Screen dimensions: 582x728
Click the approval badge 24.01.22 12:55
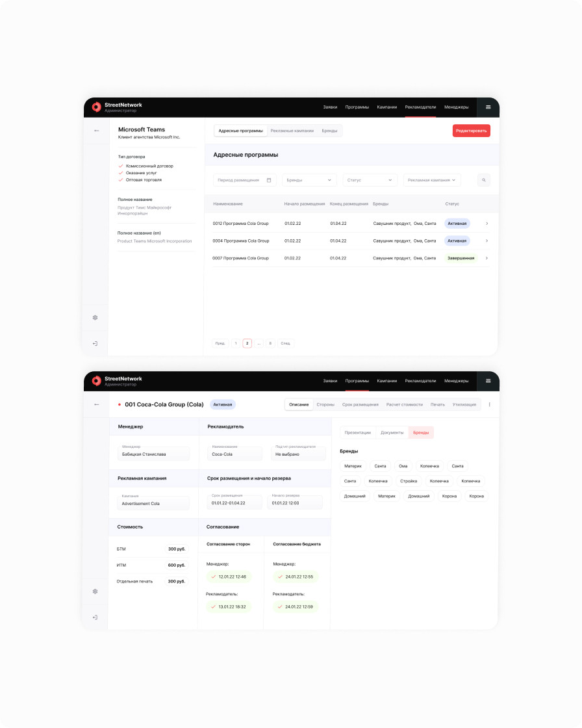coord(295,577)
